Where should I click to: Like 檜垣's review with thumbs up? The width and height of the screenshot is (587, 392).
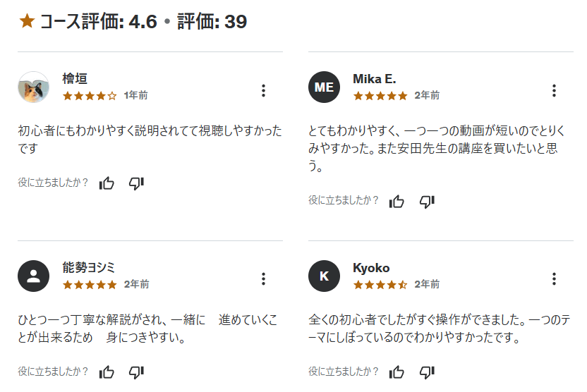point(107,183)
